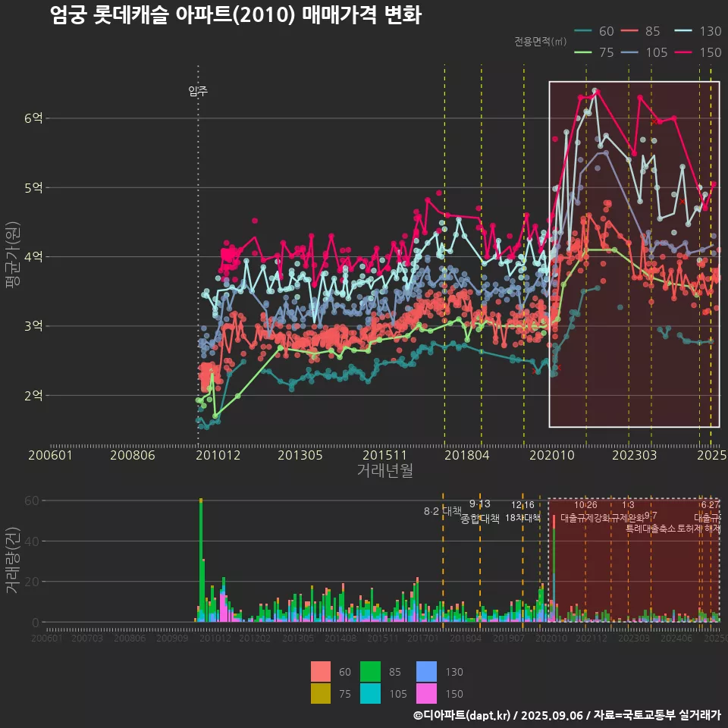Click the 6억 y-axis label
Viewport: 728px width, 728px height.
click(x=33, y=118)
